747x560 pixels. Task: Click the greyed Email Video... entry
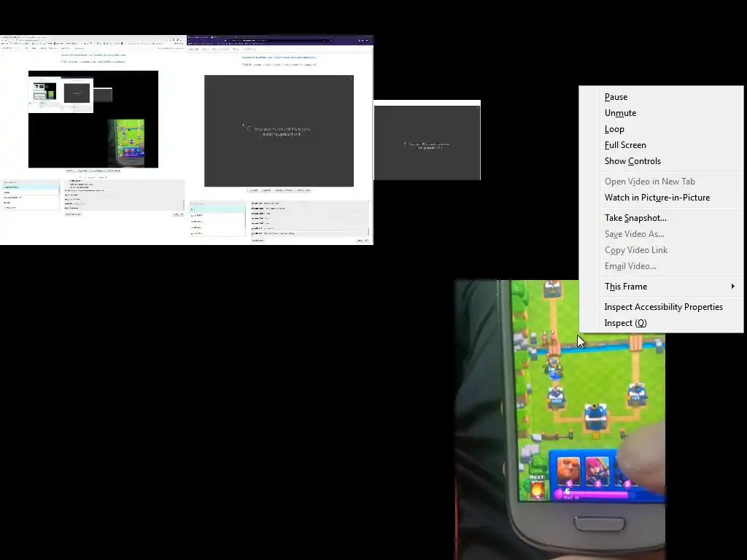[x=661, y=266]
